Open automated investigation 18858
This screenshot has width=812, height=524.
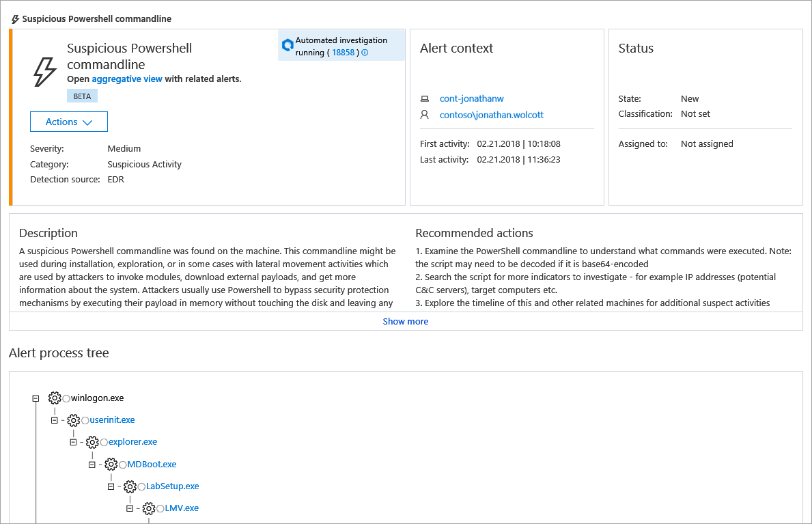(x=343, y=53)
